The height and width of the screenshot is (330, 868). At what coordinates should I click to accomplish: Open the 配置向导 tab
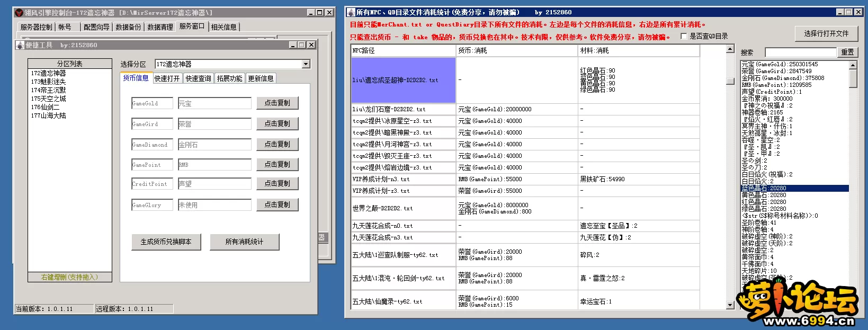point(96,27)
